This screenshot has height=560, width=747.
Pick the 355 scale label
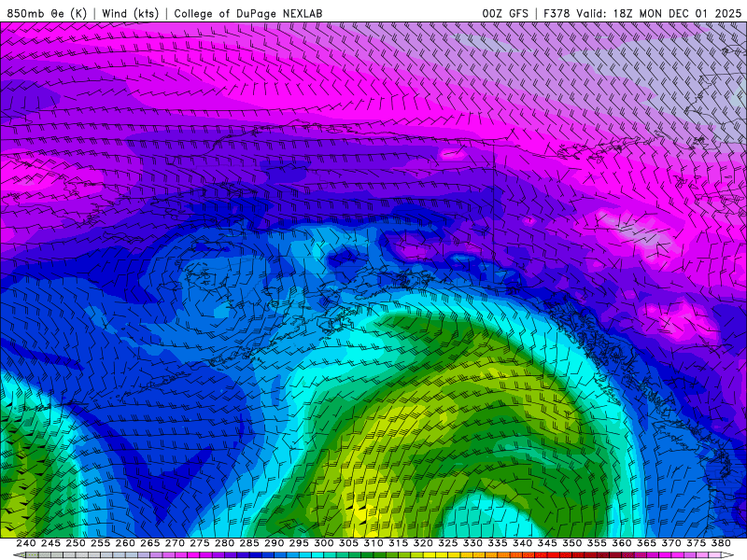(x=597, y=543)
